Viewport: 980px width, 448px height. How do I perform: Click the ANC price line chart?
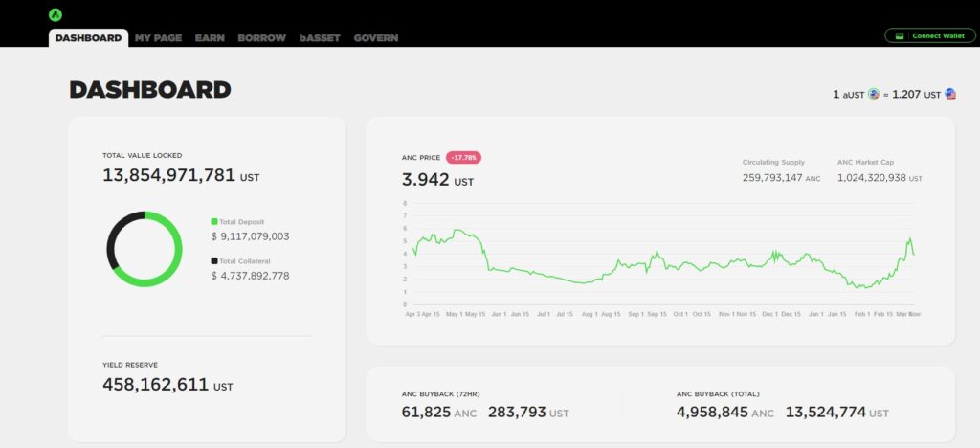point(661,259)
